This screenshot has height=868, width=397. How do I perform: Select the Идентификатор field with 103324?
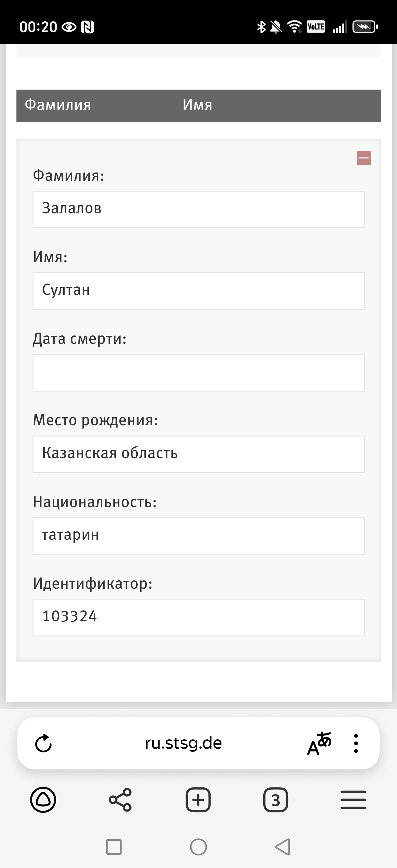[x=198, y=617]
